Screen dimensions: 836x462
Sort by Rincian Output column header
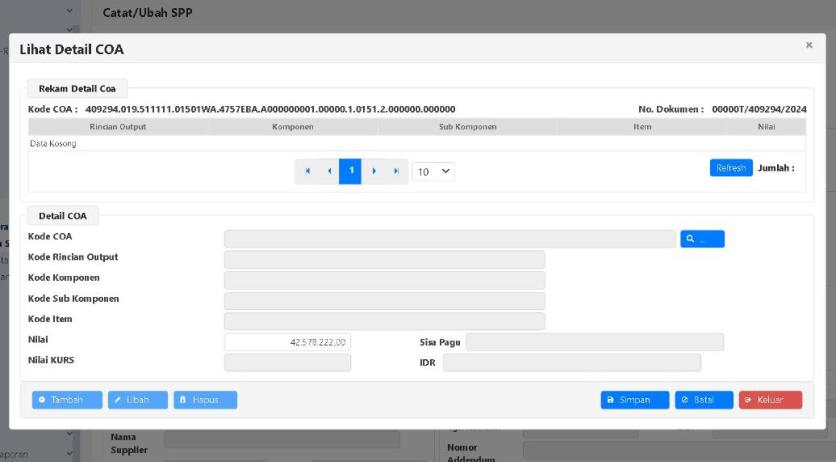pos(118,127)
